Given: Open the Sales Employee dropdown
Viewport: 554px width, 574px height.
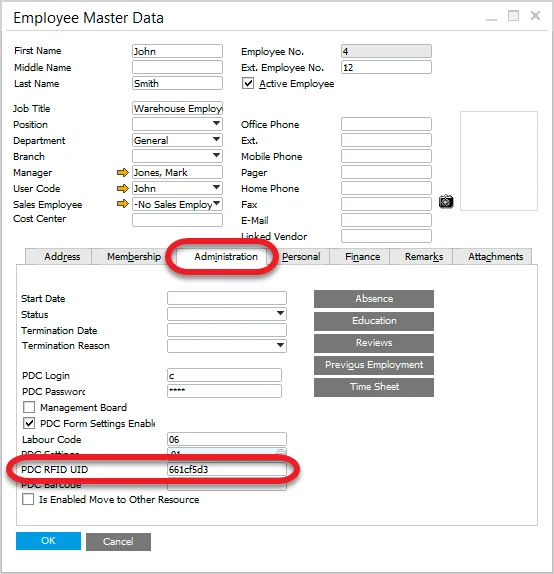Looking at the screenshot, I should point(216,204).
